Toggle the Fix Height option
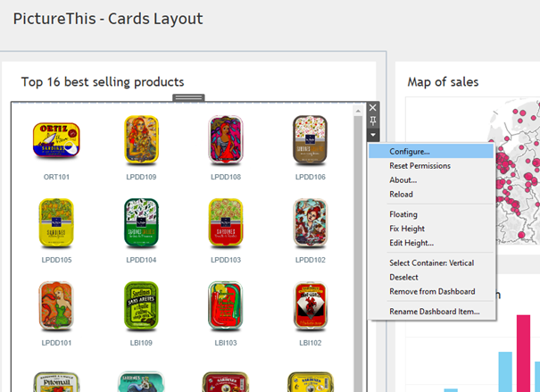Image resolution: width=540 pixels, height=392 pixels. click(x=408, y=229)
